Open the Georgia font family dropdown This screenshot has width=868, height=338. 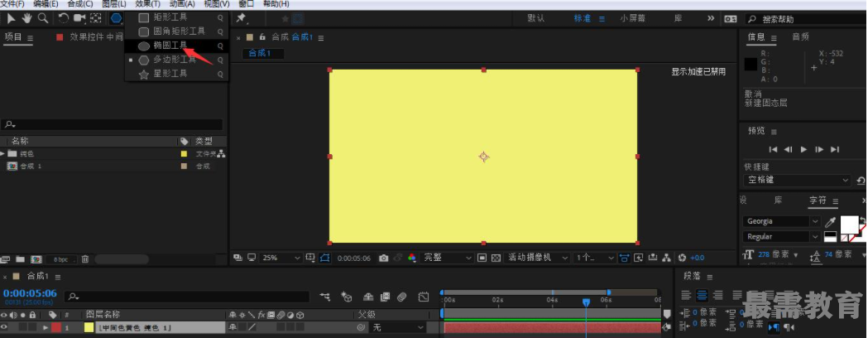(x=782, y=221)
